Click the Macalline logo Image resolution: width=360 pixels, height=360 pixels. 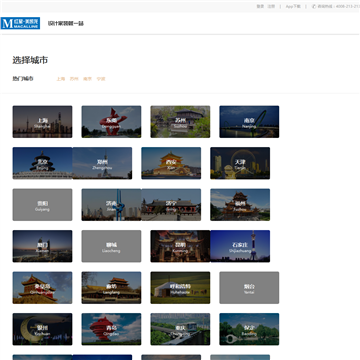pyautogui.click(x=20, y=23)
